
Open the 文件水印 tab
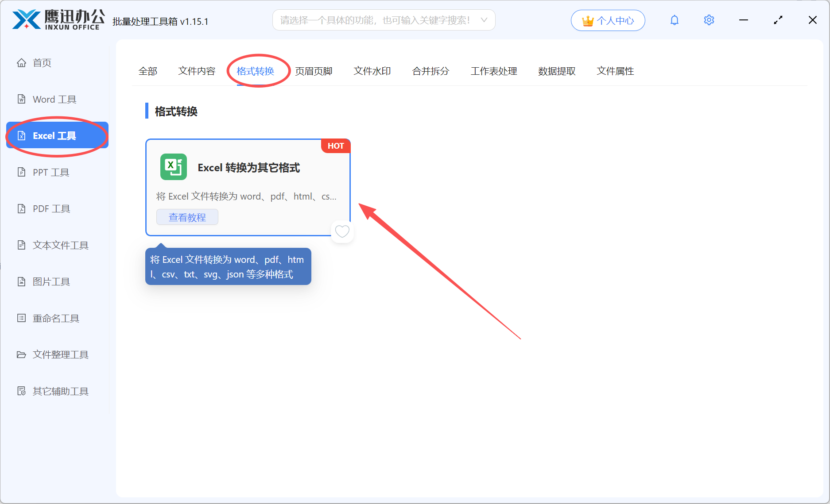coord(372,71)
